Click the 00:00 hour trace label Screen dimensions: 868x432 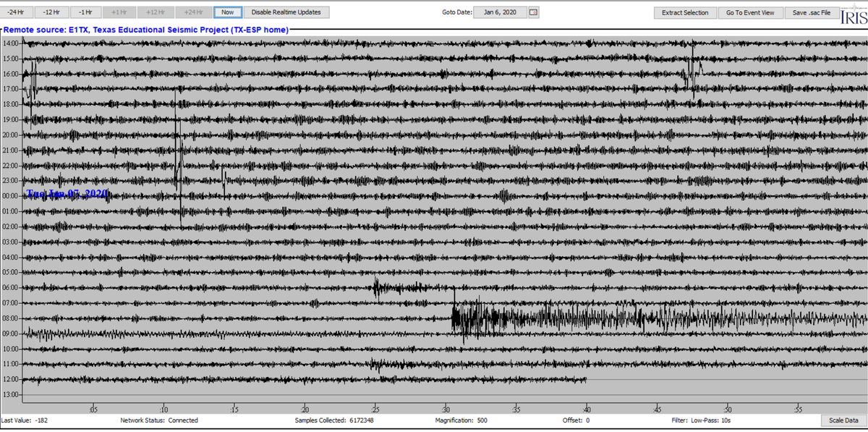[11, 196]
